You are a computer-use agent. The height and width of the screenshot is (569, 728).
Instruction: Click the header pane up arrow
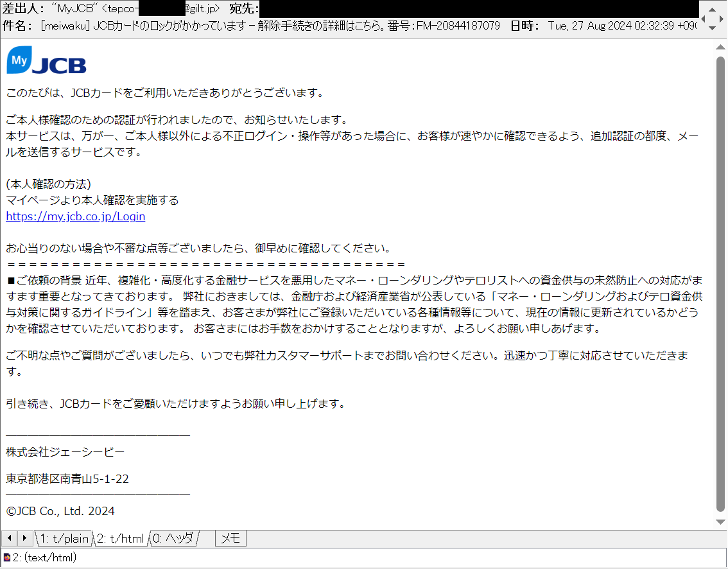tap(712, 9)
